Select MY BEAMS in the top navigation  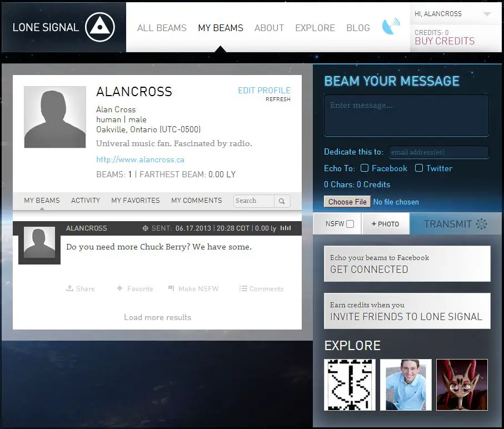pyautogui.click(x=221, y=28)
